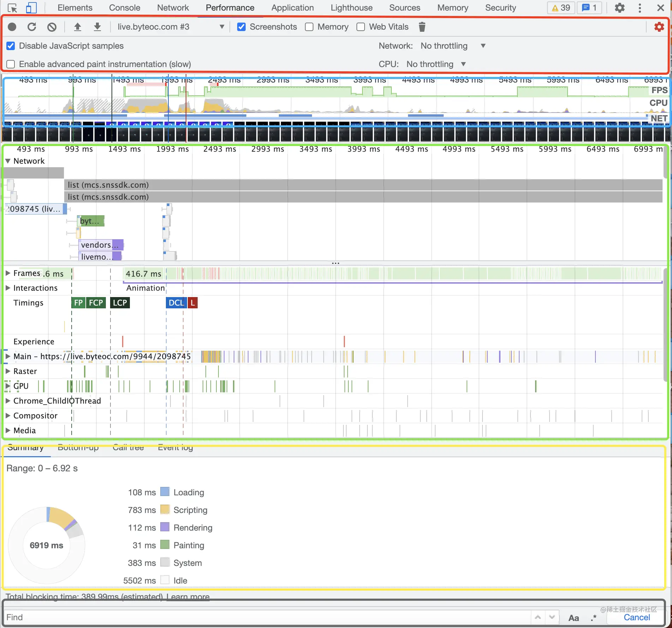
Task: Open the live.byteoc.com #3 recording dropdown
Action: click(x=171, y=27)
